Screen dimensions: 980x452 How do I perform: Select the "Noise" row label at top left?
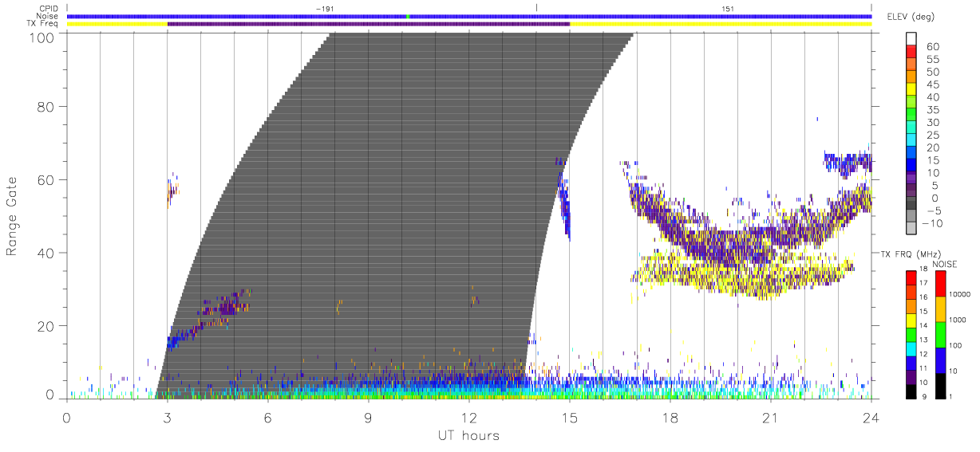tap(48, 16)
